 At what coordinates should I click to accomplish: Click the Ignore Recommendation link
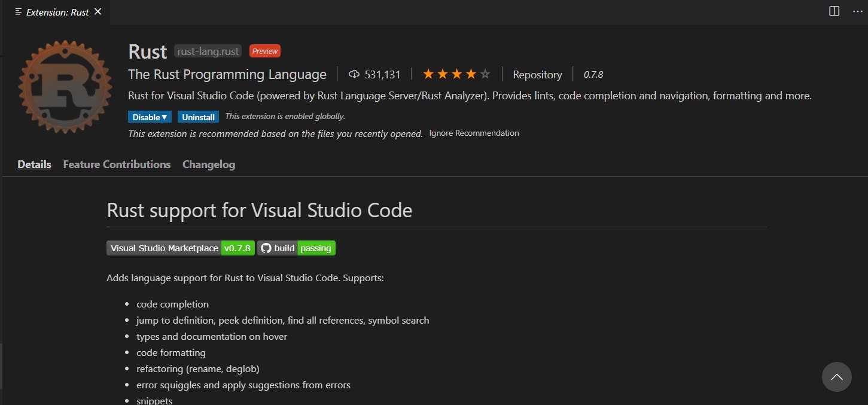click(474, 133)
